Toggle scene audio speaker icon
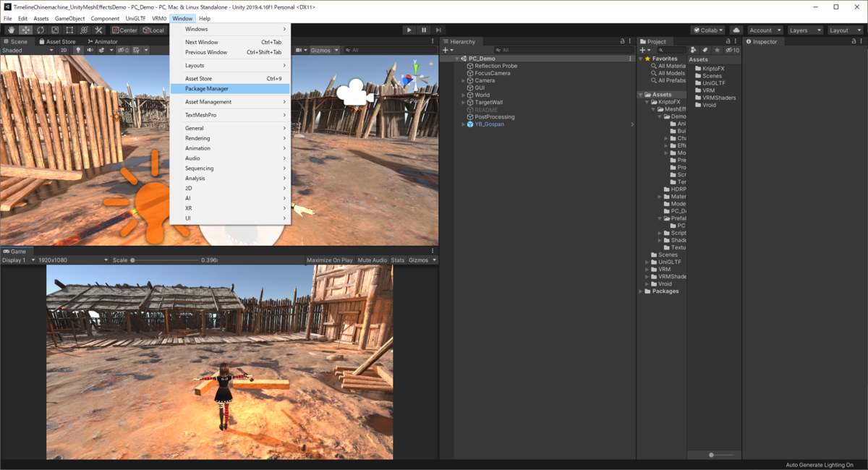The width and height of the screenshot is (868, 470). 91,51
